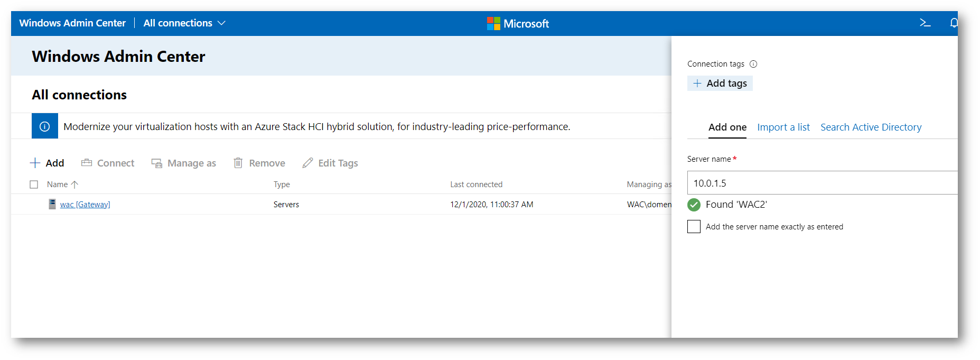Open the notifications bell icon
980x360 pixels.
click(954, 23)
